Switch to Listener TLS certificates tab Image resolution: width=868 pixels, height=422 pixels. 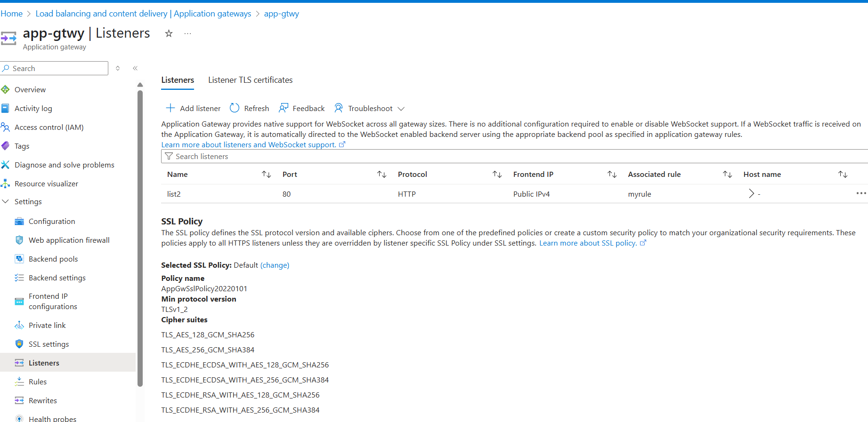(250, 80)
